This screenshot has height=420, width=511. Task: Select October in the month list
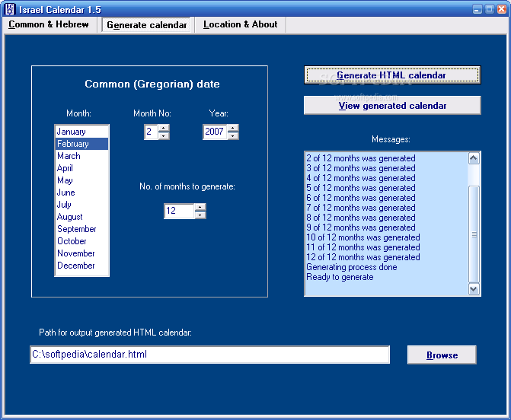tap(81, 241)
